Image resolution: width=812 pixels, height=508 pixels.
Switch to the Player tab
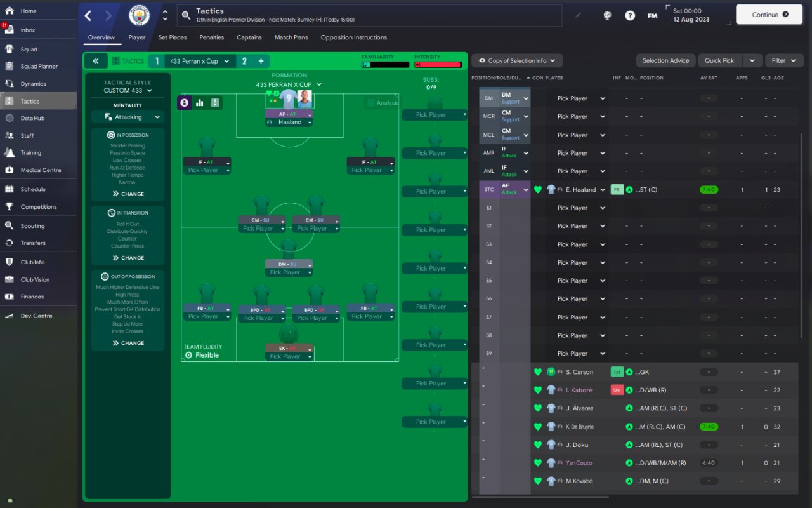(137, 37)
